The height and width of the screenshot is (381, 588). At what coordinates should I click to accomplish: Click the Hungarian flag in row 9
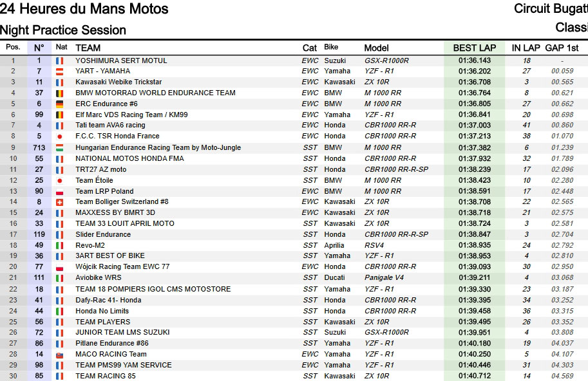60,147
